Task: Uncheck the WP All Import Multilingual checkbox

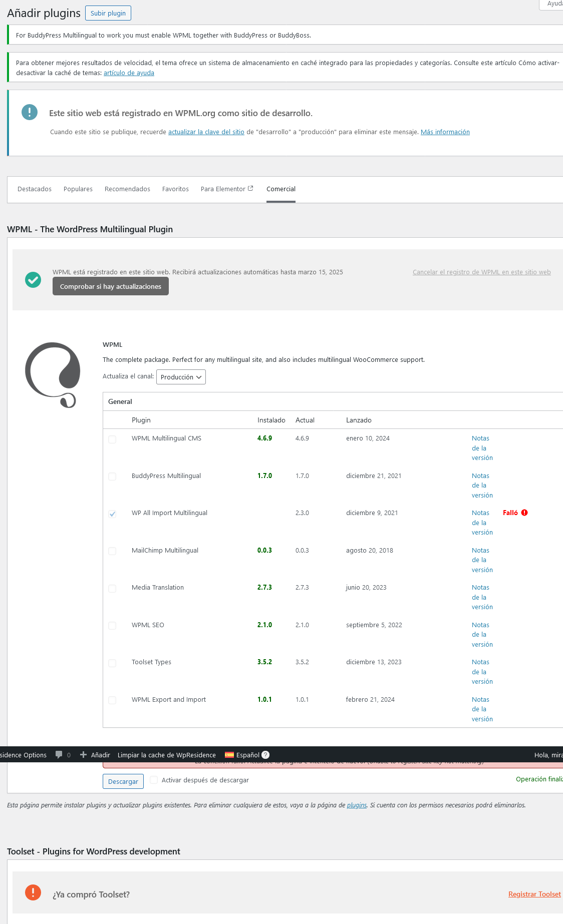Action: [112, 514]
